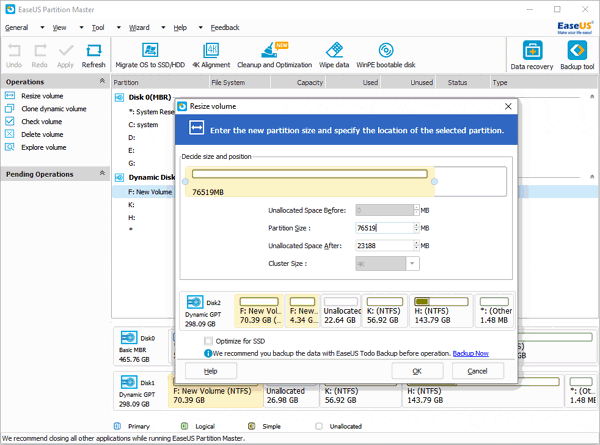
Task: Select F: New Volume row in list
Action: tap(144, 192)
